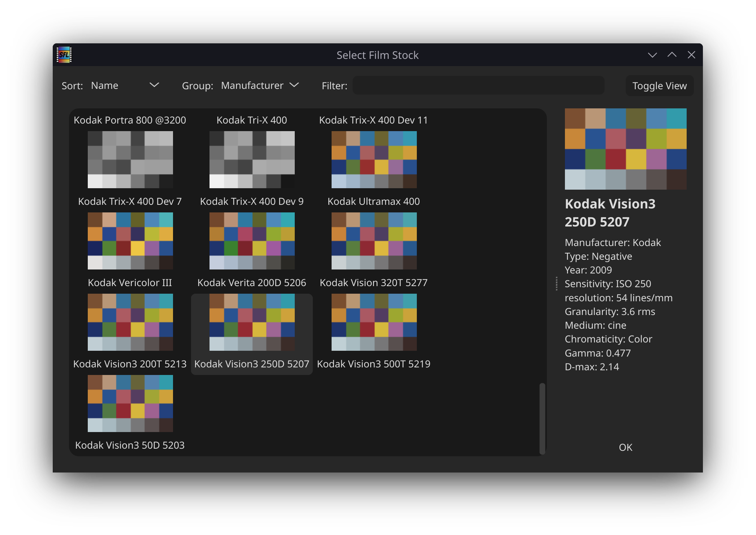This screenshot has height=535, width=756.
Task: Click into the Filter text field
Action: 478,86
